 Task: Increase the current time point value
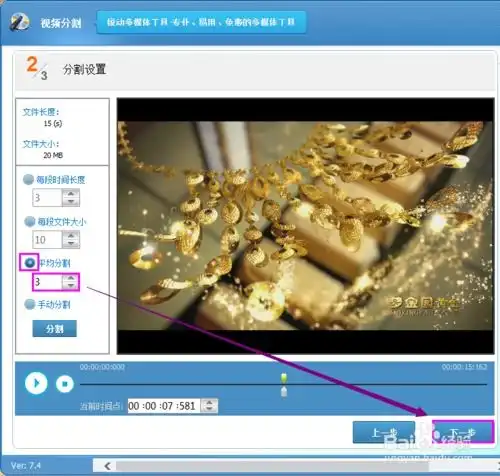[209, 402]
